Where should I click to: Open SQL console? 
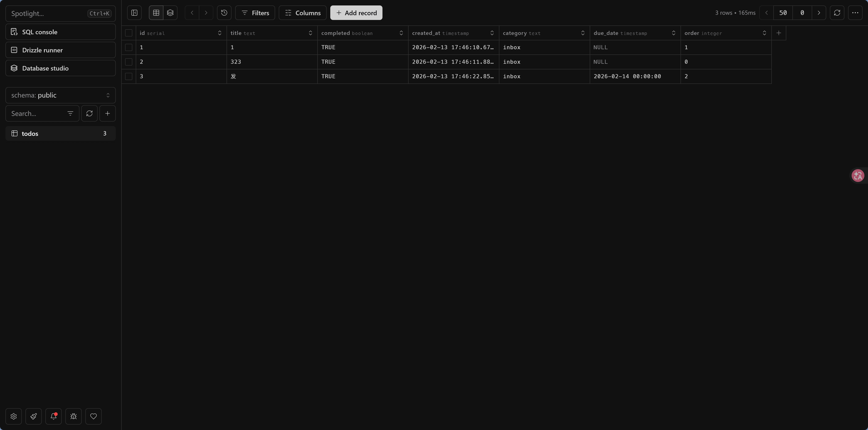61,32
